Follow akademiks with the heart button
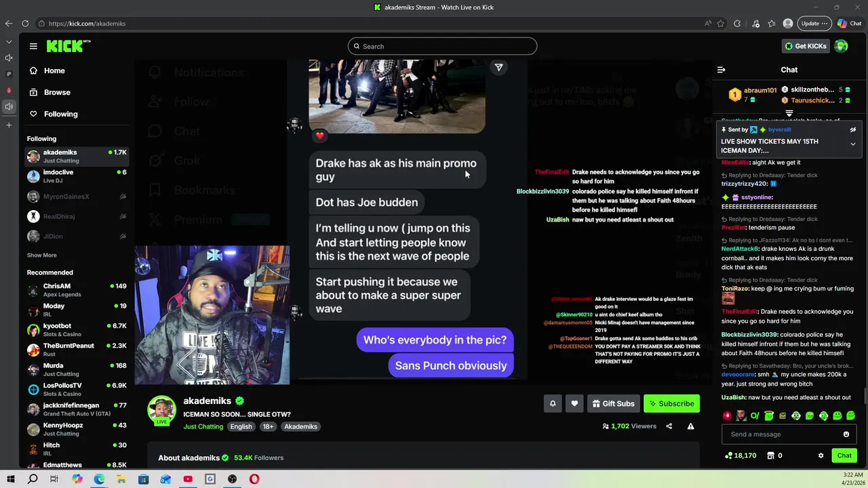Image resolution: width=868 pixels, height=488 pixels. 574,403
